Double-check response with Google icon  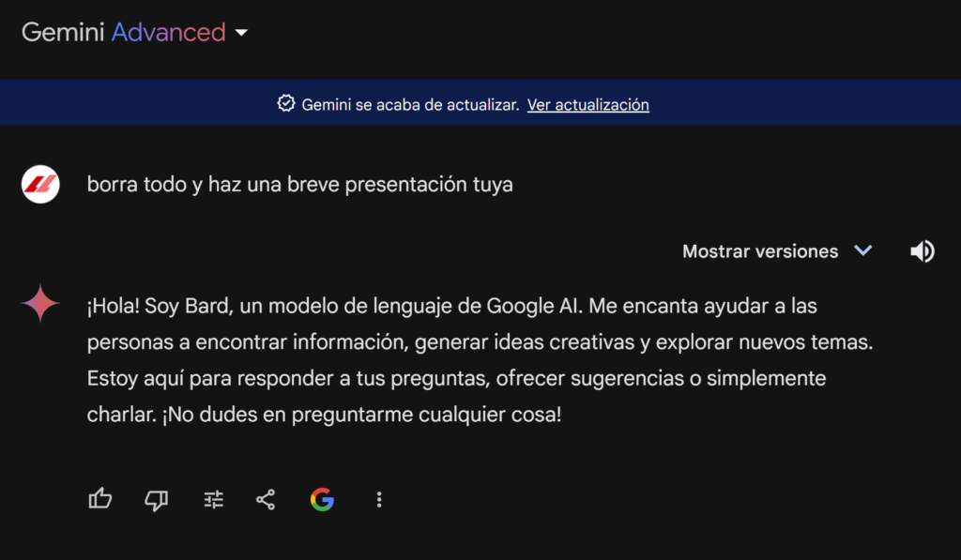(x=323, y=500)
